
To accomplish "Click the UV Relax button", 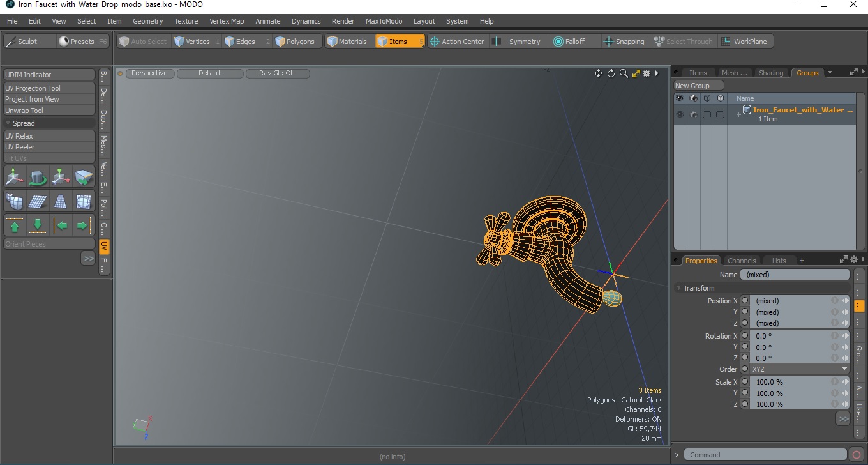I will pyautogui.click(x=49, y=136).
